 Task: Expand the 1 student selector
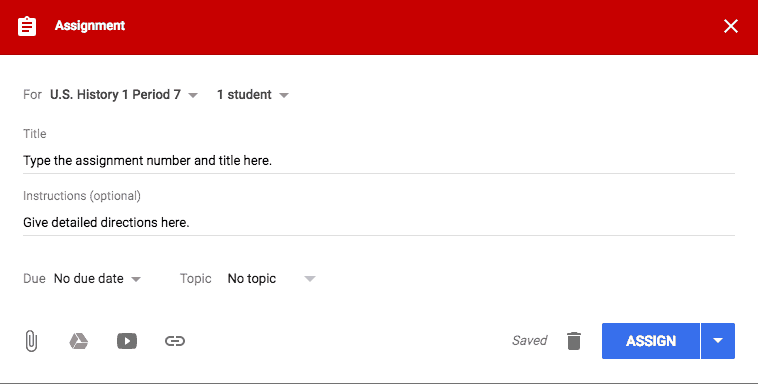(x=252, y=95)
